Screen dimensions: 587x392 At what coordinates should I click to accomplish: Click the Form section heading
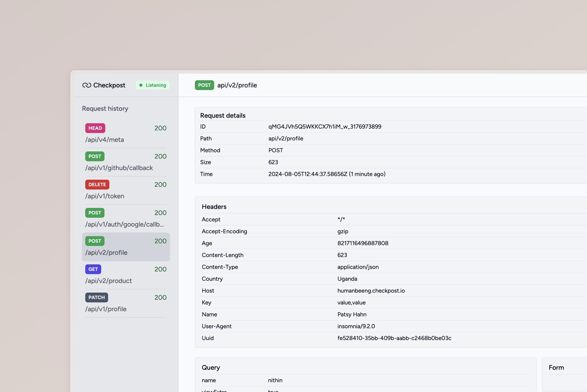(556, 367)
